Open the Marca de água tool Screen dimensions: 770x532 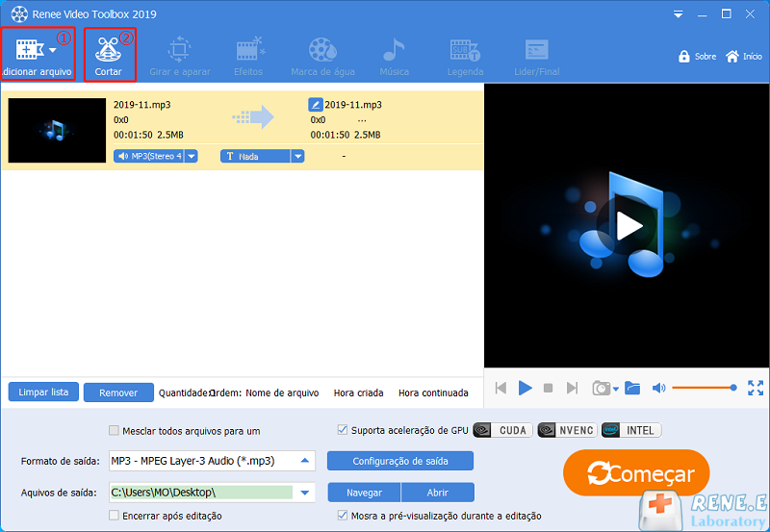[322, 57]
